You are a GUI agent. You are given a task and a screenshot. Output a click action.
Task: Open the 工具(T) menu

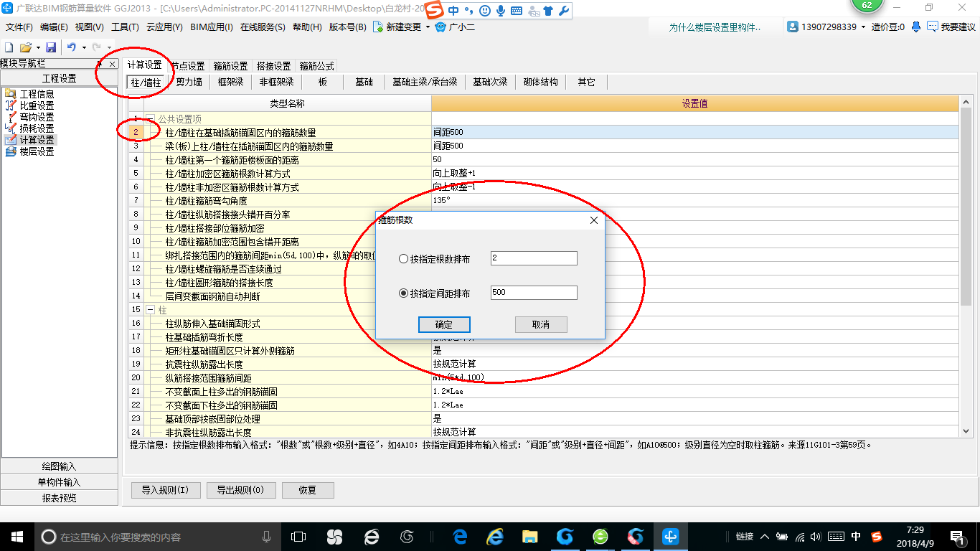(x=125, y=27)
